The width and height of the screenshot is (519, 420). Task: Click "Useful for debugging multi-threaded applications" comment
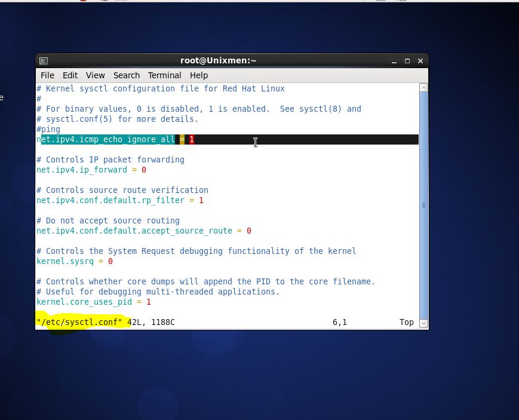tap(158, 292)
